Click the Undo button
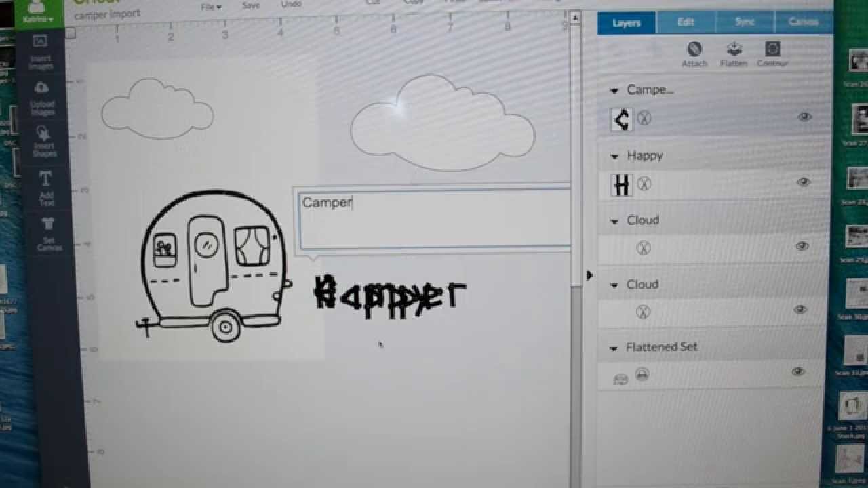Image resolution: width=868 pixels, height=488 pixels. [291, 5]
